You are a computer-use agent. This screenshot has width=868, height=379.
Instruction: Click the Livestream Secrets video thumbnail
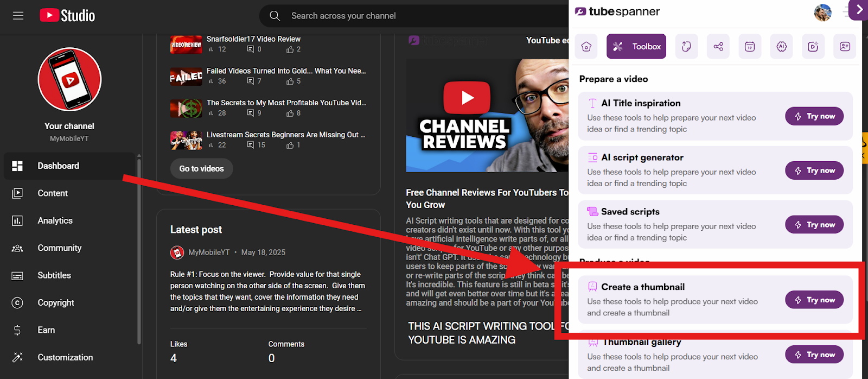pos(186,141)
